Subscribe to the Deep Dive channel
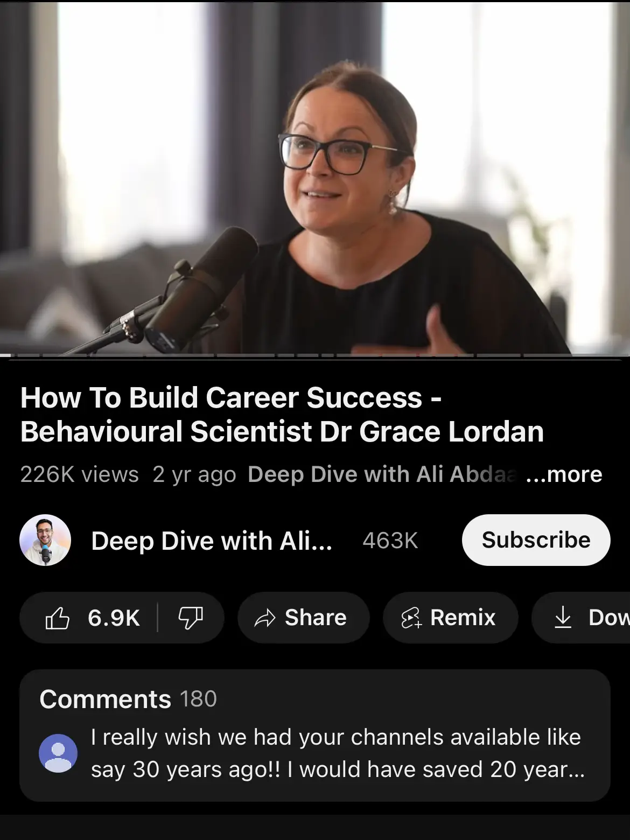Viewport: 630px width, 840px height. tap(536, 540)
